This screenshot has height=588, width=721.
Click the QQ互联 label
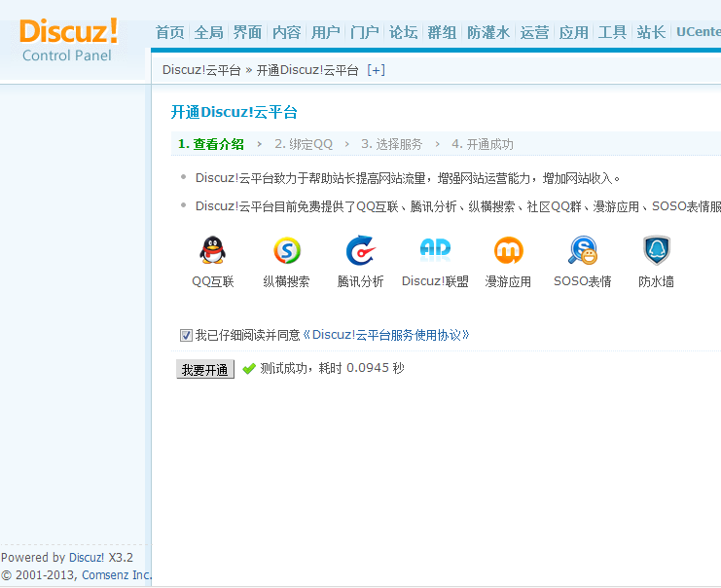213,281
